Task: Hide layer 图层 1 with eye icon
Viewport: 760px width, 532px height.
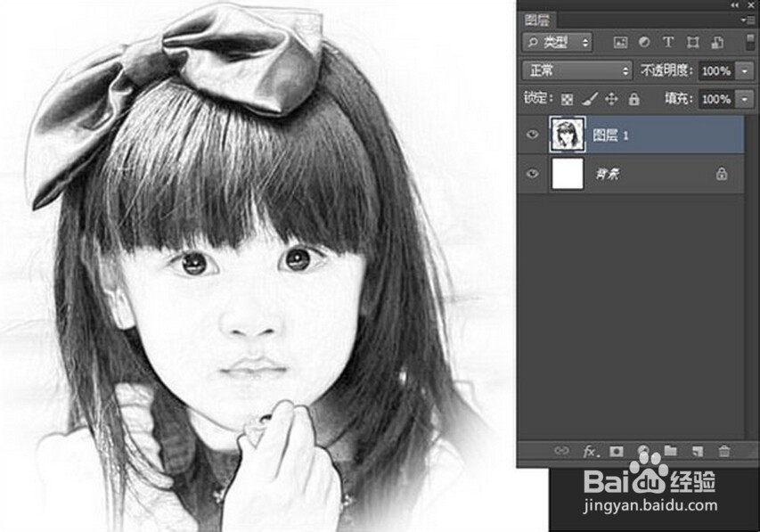Action: point(532,135)
